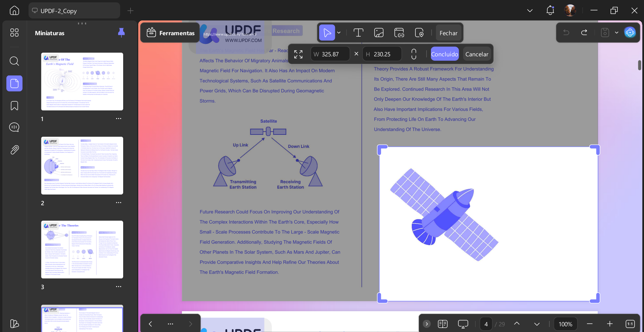Click the save document icon
The width and height of the screenshot is (644, 332).
[x=605, y=33]
